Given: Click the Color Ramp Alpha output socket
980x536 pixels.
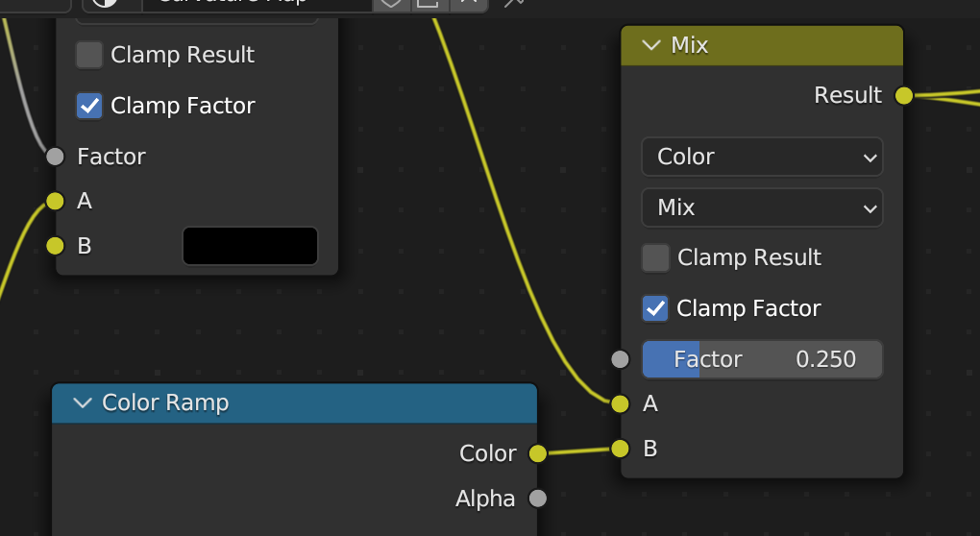Looking at the screenshot, I should pyautogui.click(x=537, y=499).
